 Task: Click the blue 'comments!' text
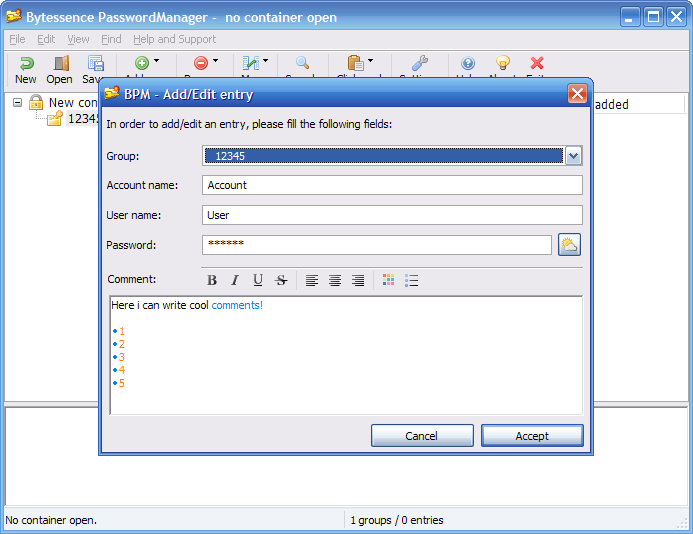[237, 305]
